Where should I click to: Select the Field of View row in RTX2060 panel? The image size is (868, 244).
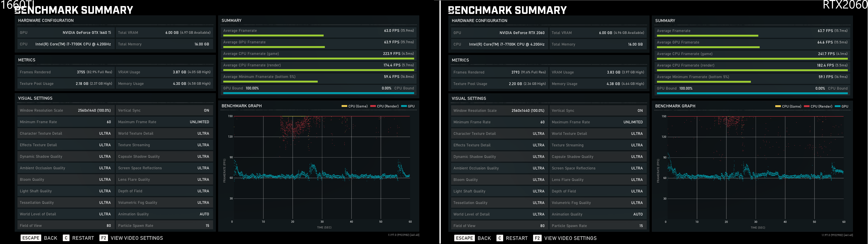pyautogui.click(x=500, y=226)
